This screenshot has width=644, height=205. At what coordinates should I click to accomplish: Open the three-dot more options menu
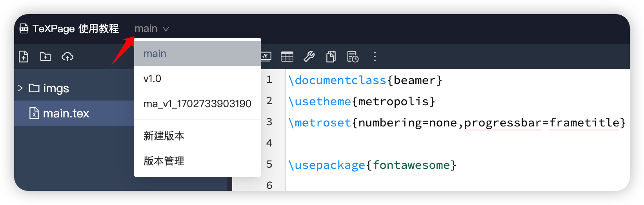(375, 57)
